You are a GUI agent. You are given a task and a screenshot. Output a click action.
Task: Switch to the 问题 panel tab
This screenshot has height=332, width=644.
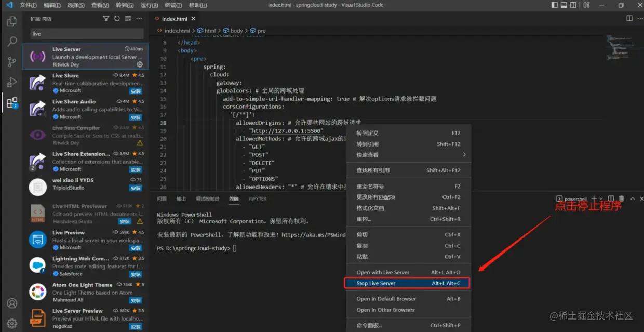click(x=162, y=198)
